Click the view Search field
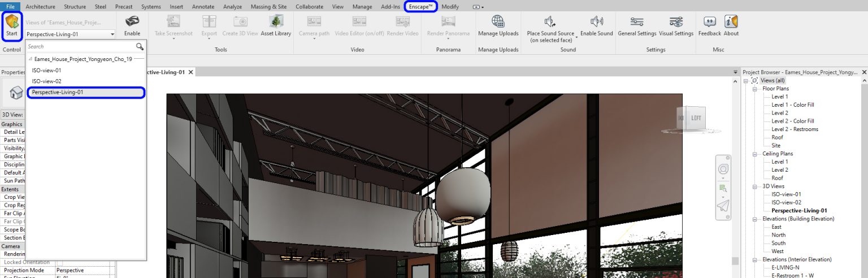The image size is (868, 278). [79, 47]
